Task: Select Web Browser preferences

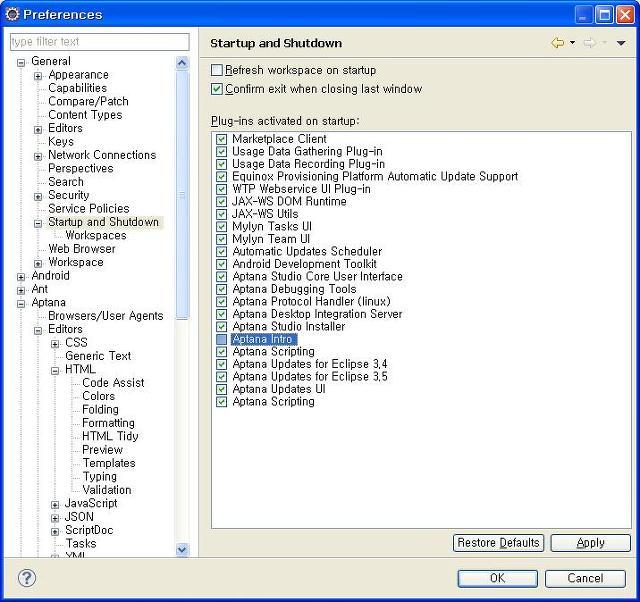Action: tap(82, 249)
